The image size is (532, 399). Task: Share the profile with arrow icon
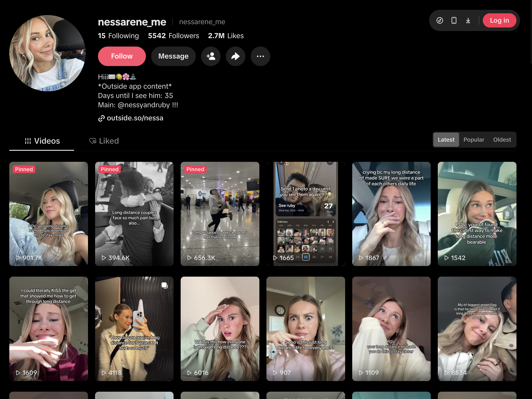click(235, 56)
